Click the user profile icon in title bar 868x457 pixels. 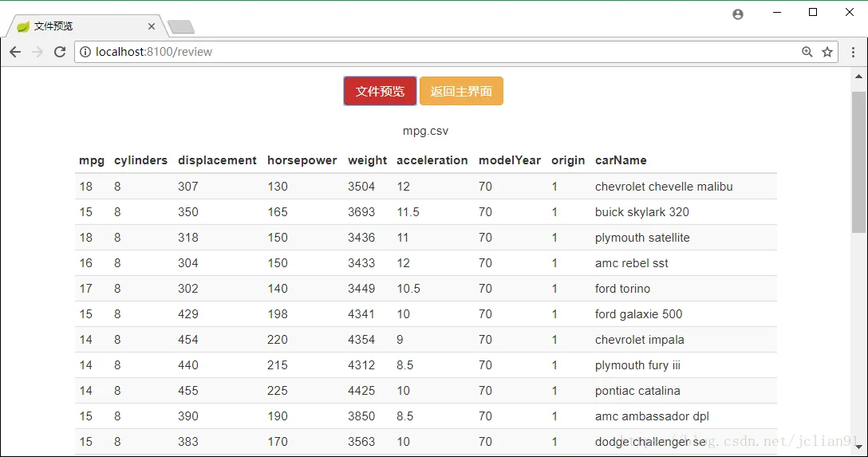(738, 14)
